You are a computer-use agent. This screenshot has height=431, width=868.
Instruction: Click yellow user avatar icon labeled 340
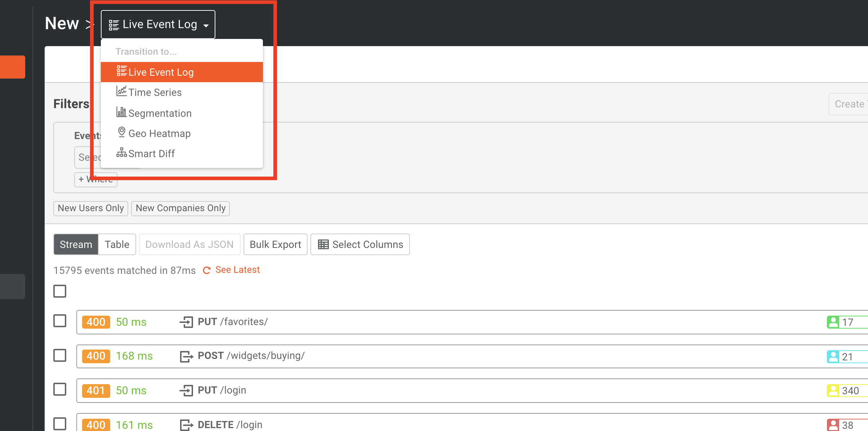(x=833, y=391)
